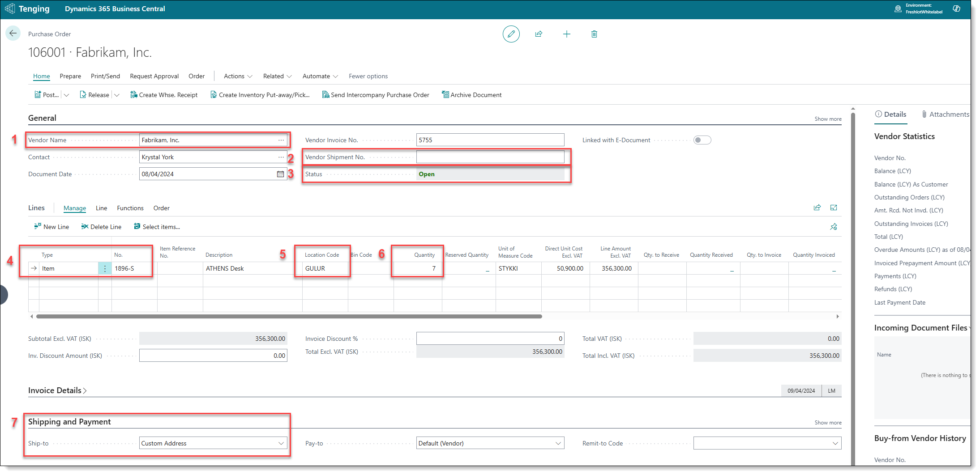Open the Functions menu in Lines
The image size is (980, 475).
click(x=130, y=208)
